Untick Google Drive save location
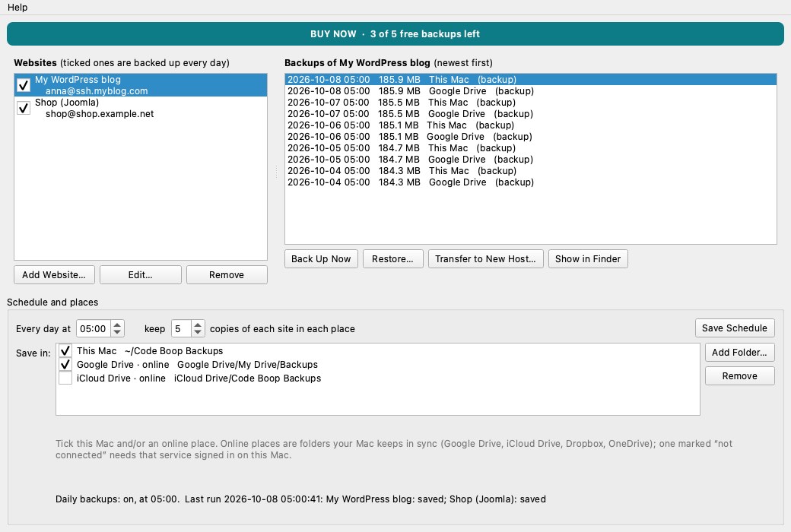 pyautogui.click(x=65, y=364)
